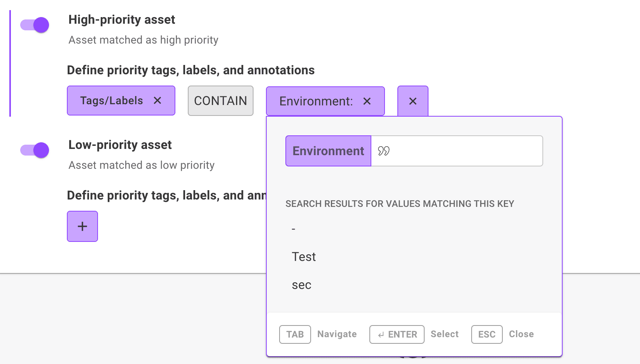This screenshot has width=640, height=364.
Task: Open the CONTAIN operator selector
Action: click(x=220, y=101)
